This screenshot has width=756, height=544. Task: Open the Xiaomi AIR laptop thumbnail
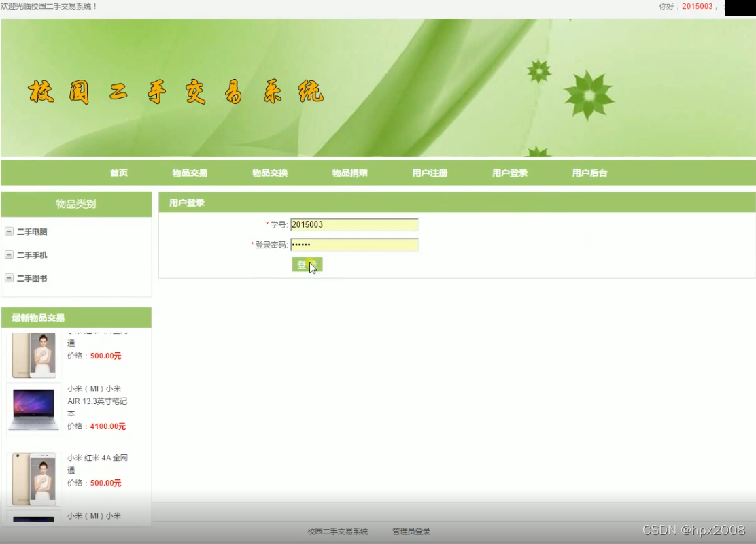click(x=34, y=409)
